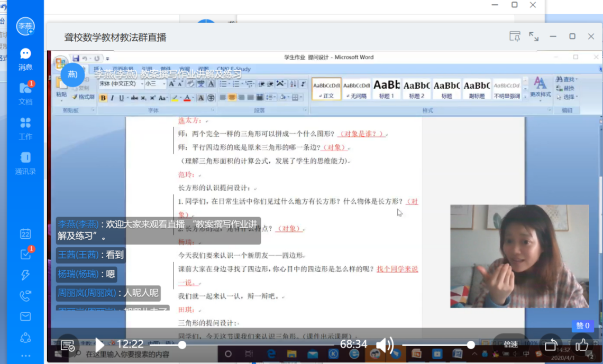Open the mail envelope icon in sidebar
The height and width of the screenshot is (364, 603).
pos(25,316)
